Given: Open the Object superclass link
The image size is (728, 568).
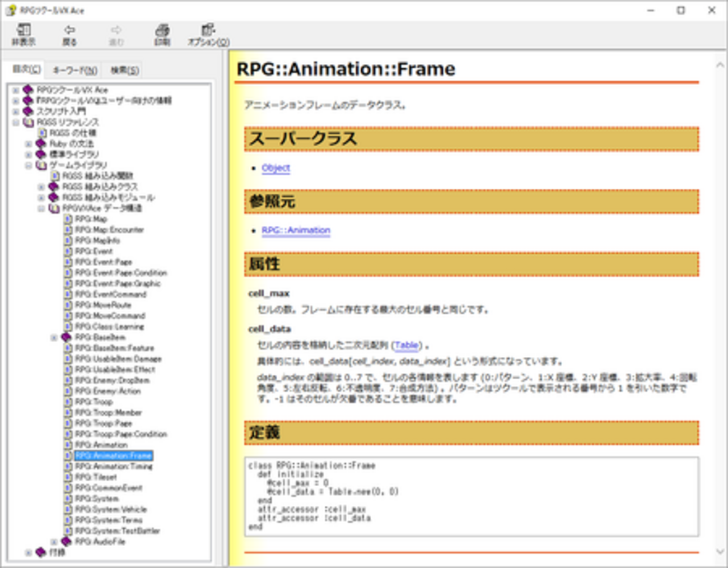Looking at the screenshot, I should 276,168.
